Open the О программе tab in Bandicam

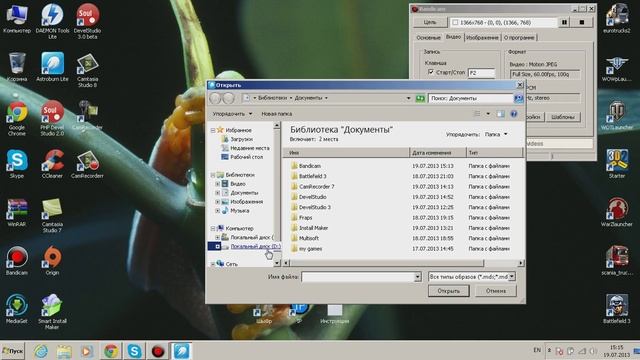(x=519, y=38)
